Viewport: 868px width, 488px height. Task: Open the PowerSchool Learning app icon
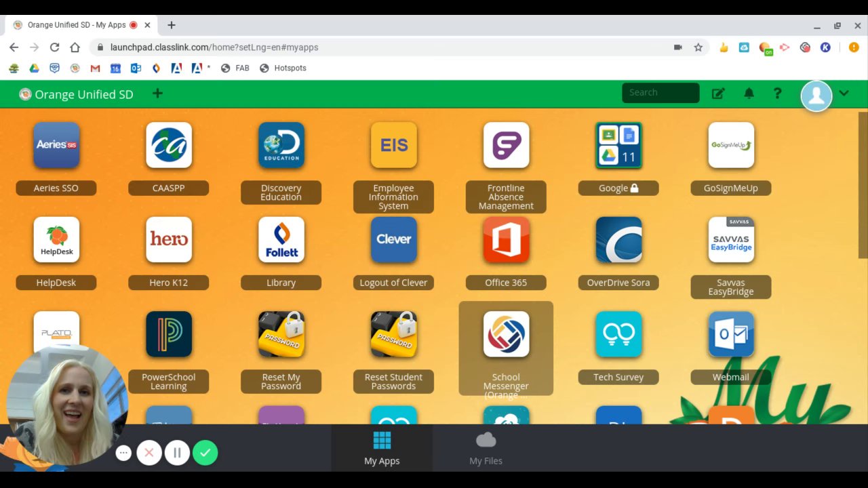(x=169, y=334)
